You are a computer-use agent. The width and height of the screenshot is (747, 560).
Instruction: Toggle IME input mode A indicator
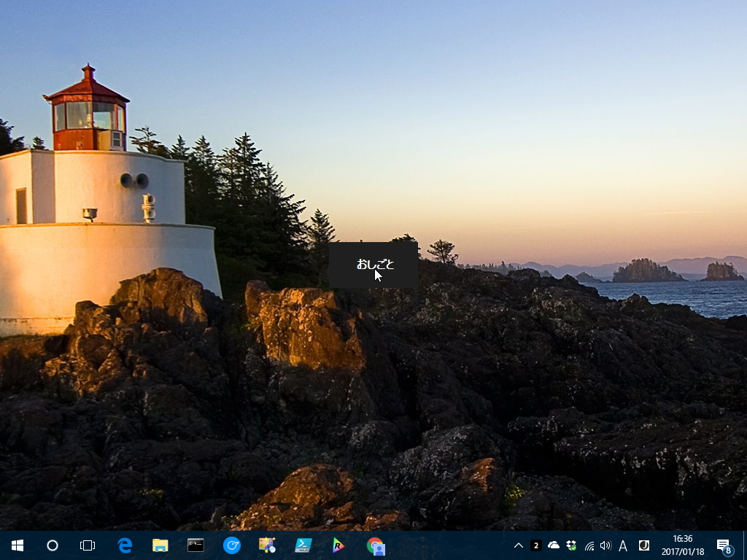point(623,545)
